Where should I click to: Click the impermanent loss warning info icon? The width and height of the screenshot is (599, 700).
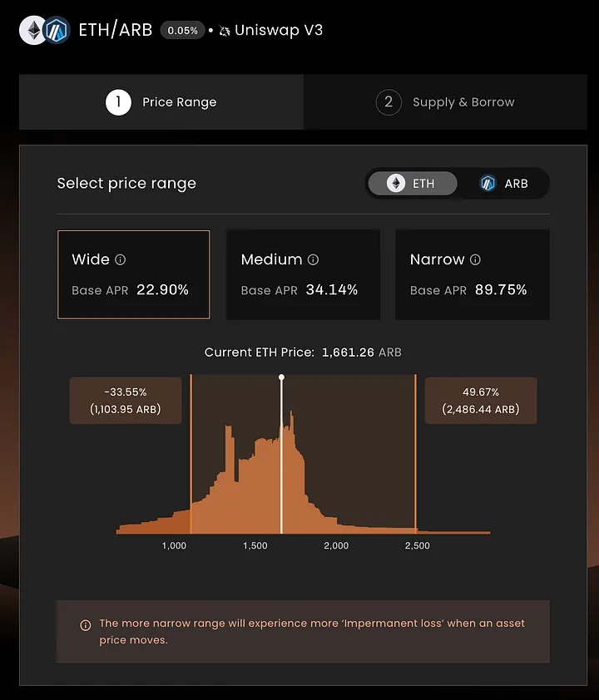point(86,625)
